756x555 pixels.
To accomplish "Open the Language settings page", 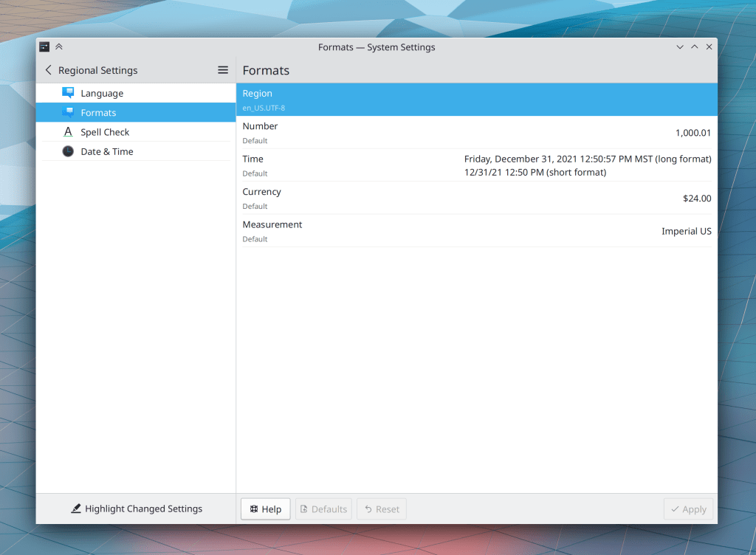I will click(x=102, y=94).
